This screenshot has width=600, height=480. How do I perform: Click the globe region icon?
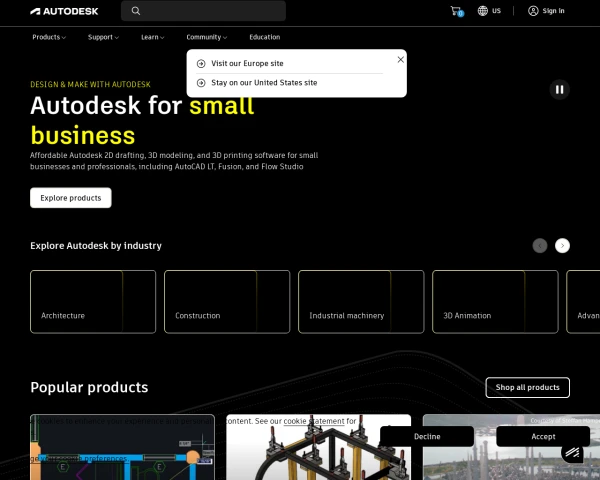click(483, 11)
